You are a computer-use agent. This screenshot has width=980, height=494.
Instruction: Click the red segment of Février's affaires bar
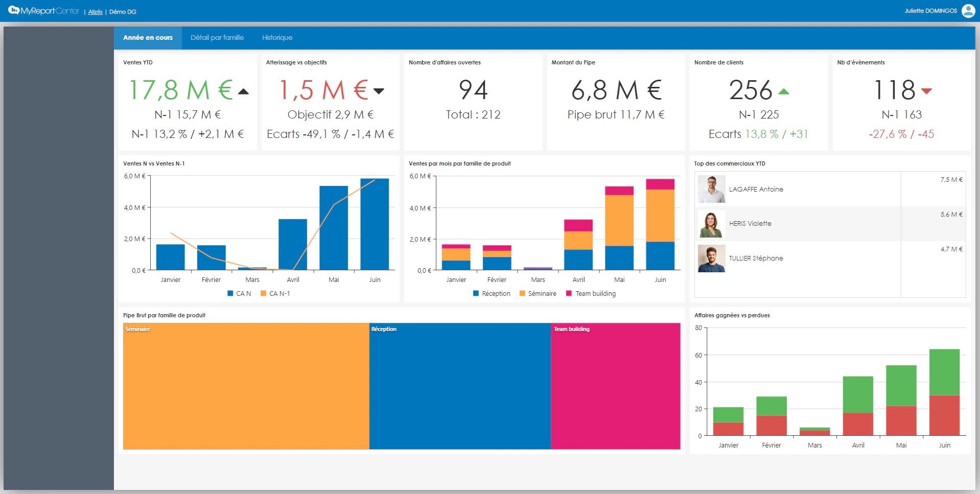point(772,426)
